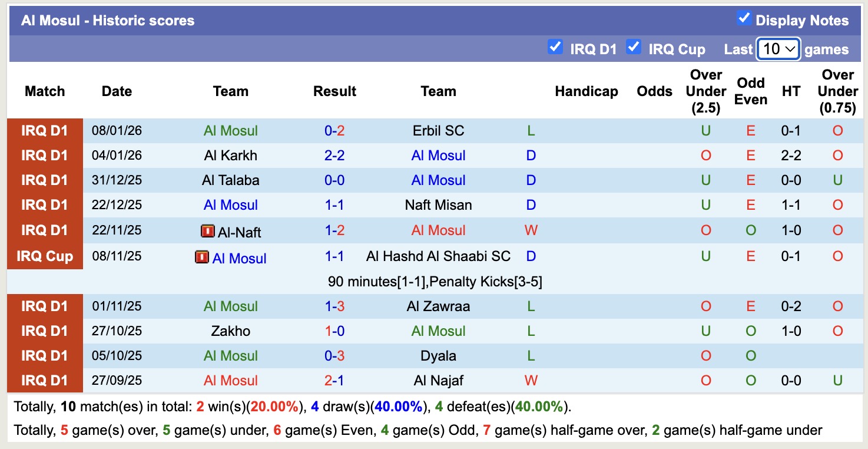This screenshot has width=868, height=449.
Task: Click the IRQ Cup badge on the 08/11 row
Action: pos(45,256)
